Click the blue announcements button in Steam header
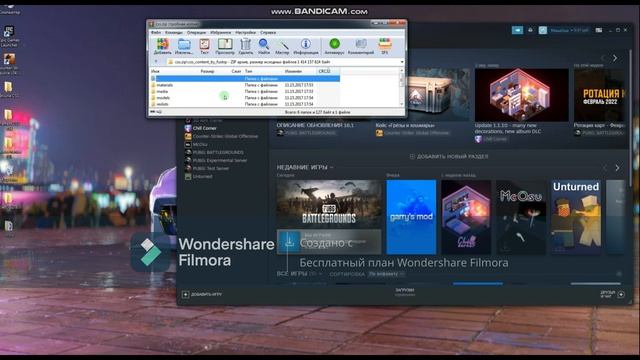The width and height of the screenshot is (640, 360). pos(517,30)
